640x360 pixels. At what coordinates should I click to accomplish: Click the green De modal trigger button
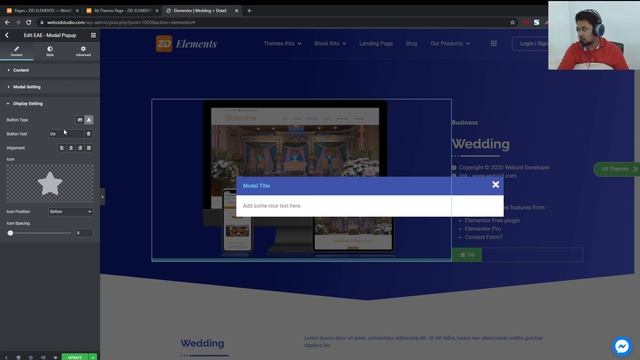coord(467,255)
